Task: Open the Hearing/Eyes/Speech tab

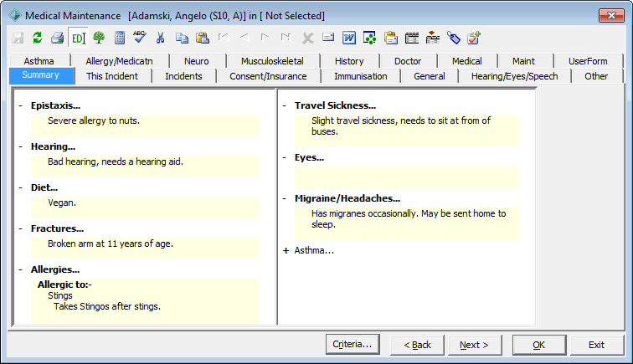Action: 514,76
